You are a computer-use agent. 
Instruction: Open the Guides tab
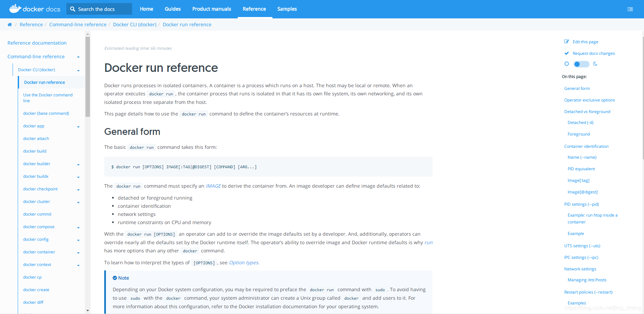[x=173, y=9]
